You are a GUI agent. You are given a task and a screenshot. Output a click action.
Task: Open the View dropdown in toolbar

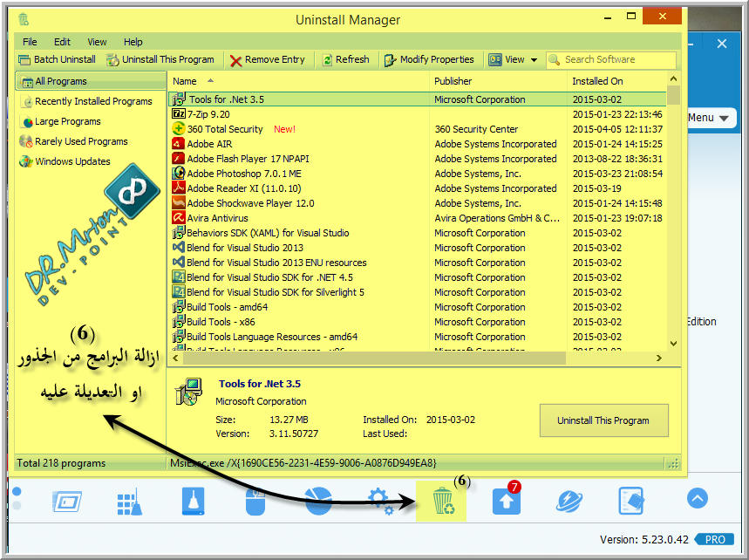pyautogui.click(x=514, y=60)
